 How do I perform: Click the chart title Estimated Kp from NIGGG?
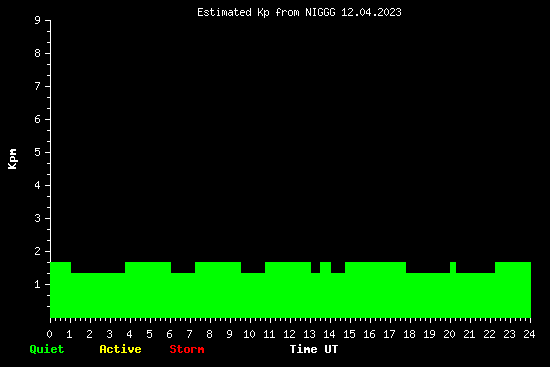(x=299, y=12)
